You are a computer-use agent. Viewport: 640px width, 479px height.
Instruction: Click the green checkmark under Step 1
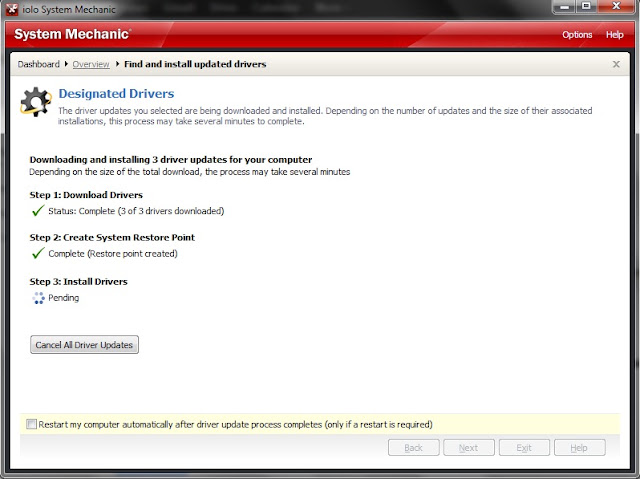[38, 211]
